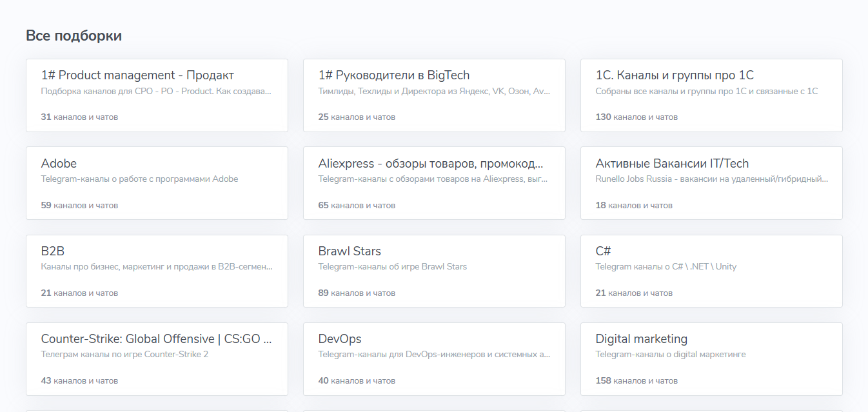Click '89 каналов и чатов' count text
Viewport: 868px width, 412px height.
click(357, 293)
